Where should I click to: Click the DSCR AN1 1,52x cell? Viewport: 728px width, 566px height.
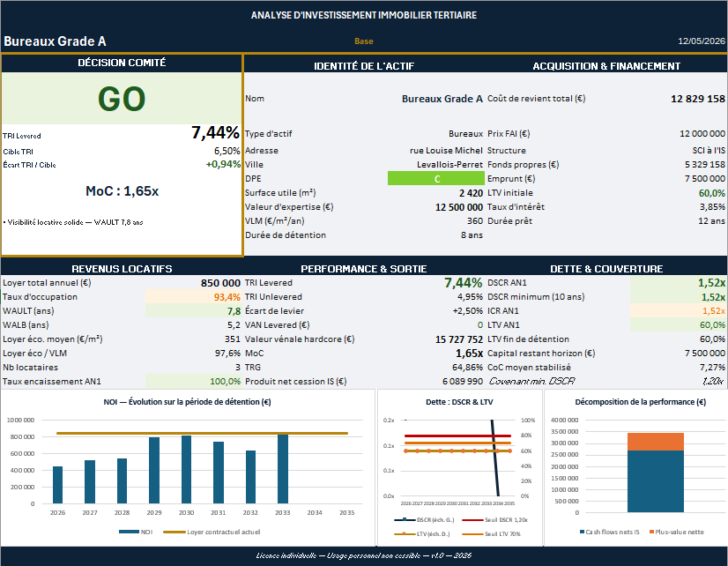click(678, 283)
